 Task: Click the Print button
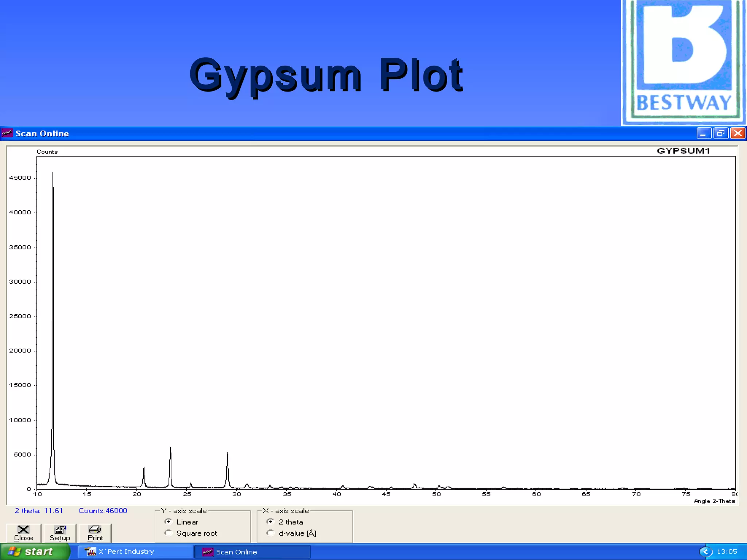95,533
